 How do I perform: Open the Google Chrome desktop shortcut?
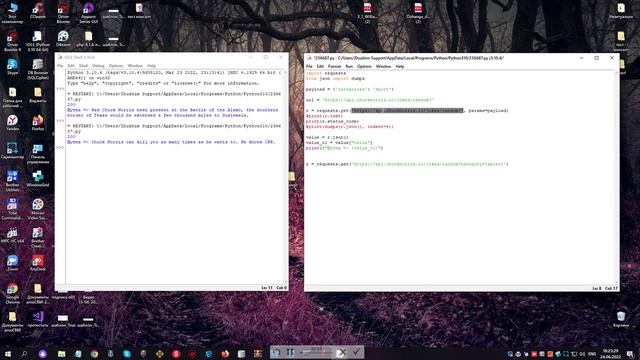pyautogui.click(x=12, y=293)
